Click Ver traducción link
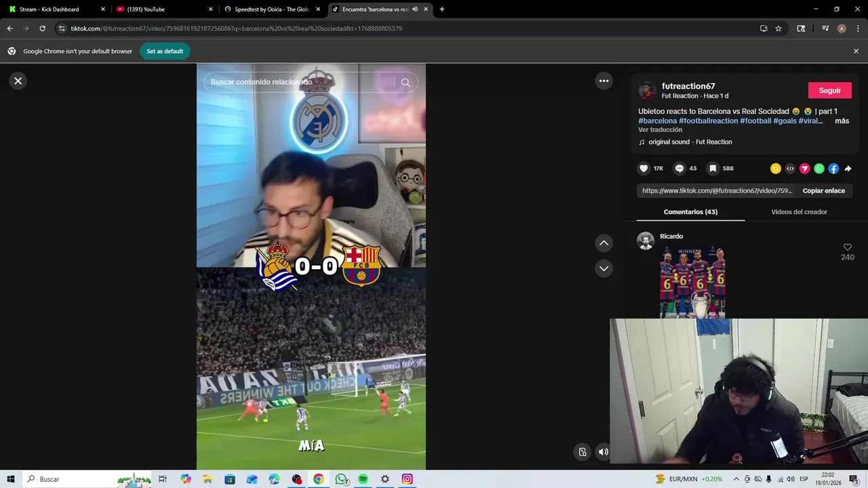Screen dimensions: 868x488 click(660, 129)
